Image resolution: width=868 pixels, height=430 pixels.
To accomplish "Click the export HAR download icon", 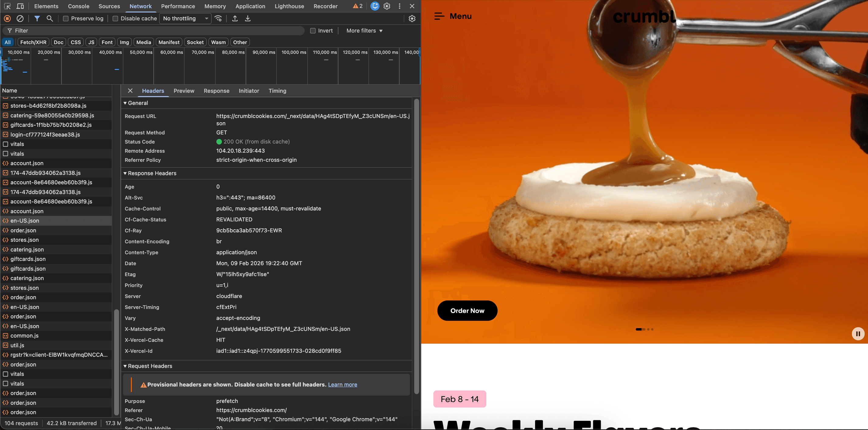I will pos(248,19).
